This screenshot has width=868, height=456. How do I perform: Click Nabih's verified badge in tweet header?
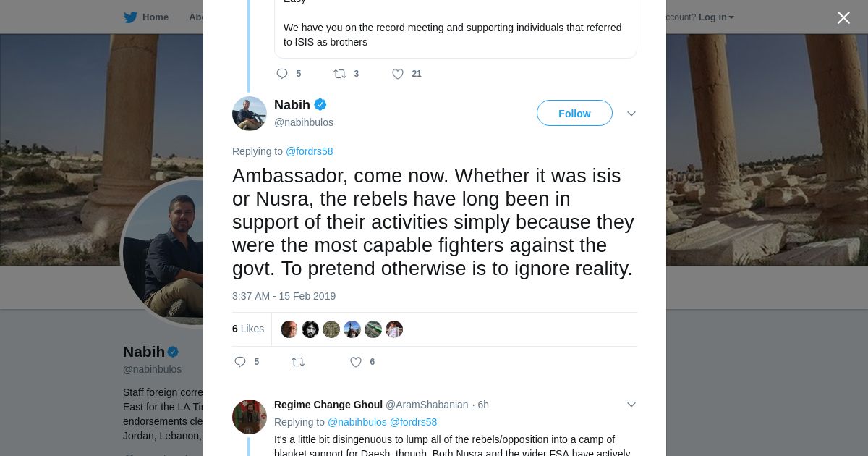320,105
